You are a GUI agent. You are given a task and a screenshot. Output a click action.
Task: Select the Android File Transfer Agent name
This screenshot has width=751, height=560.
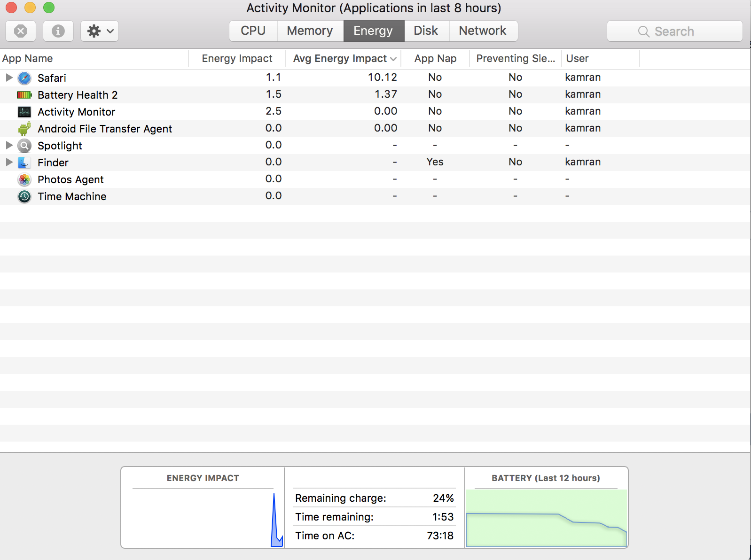click(x=105, y=129)
